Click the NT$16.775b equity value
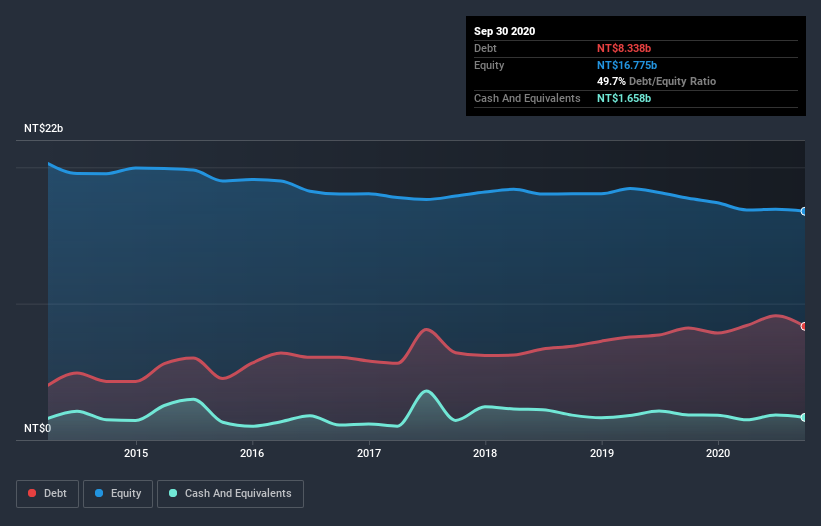The image size is (821, 526). (x=627, y=65)
